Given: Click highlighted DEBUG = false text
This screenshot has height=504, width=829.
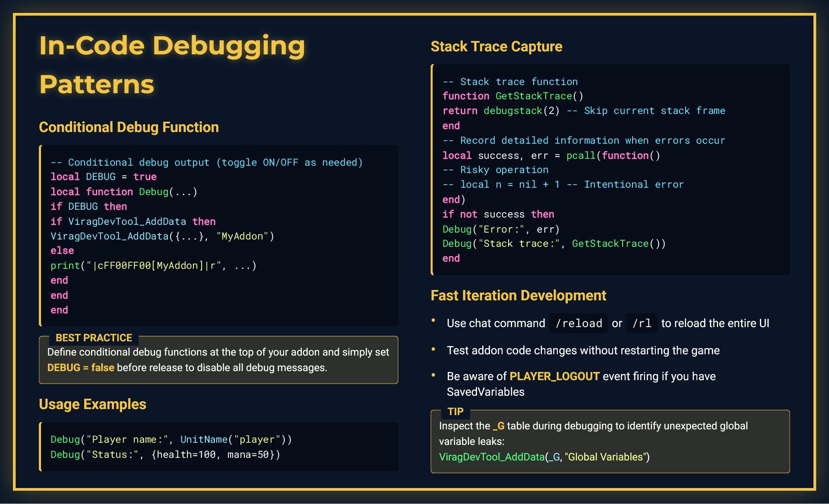Looking at the screenshot, I should (x=81, y=368).
